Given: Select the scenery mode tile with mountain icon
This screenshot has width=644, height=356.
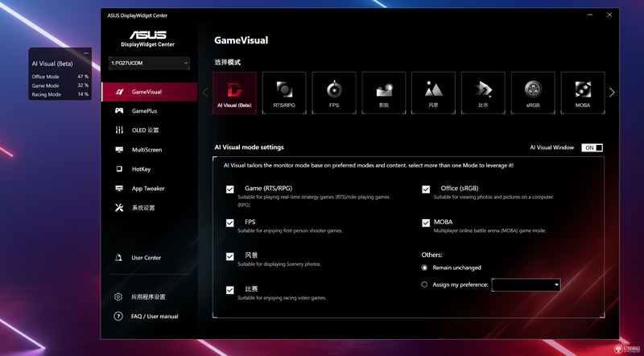Looking at the screenshot, I should 433,93.
